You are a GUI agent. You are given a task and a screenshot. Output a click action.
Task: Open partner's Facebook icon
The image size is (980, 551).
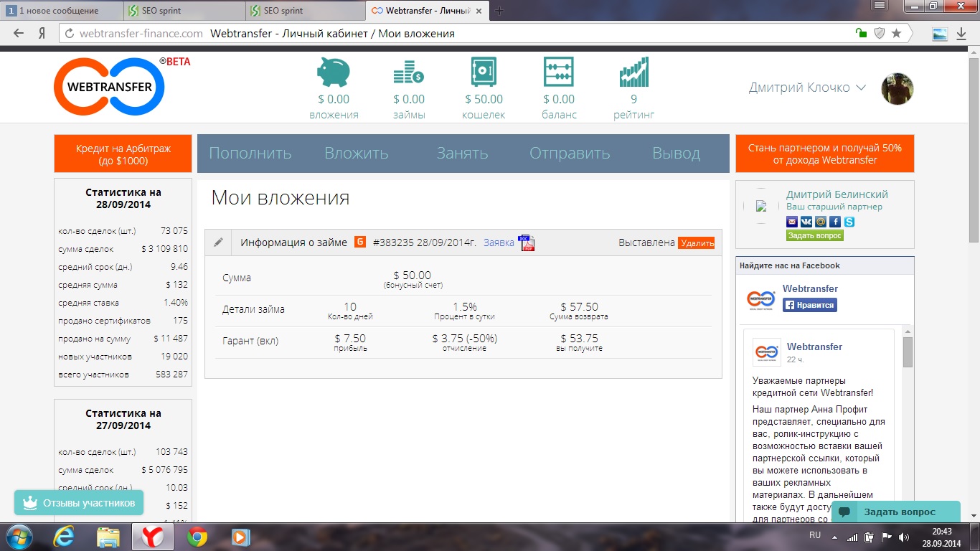835,222
